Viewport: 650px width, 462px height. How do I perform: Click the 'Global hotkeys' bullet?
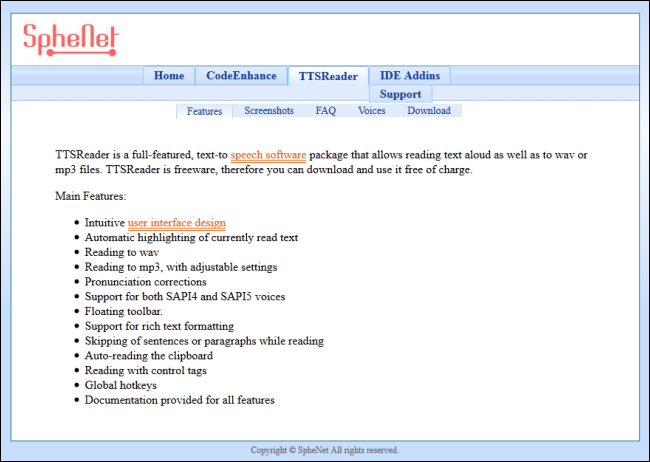121,385
